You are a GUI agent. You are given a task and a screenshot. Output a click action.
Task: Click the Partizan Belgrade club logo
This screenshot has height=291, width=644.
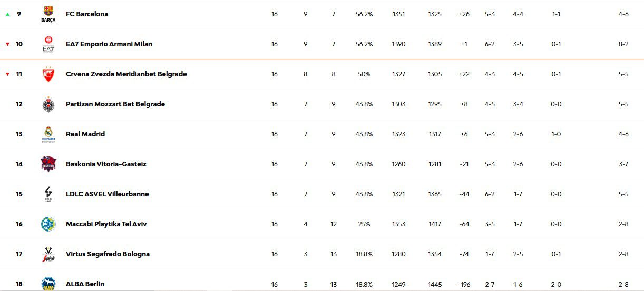pos(48,104)
